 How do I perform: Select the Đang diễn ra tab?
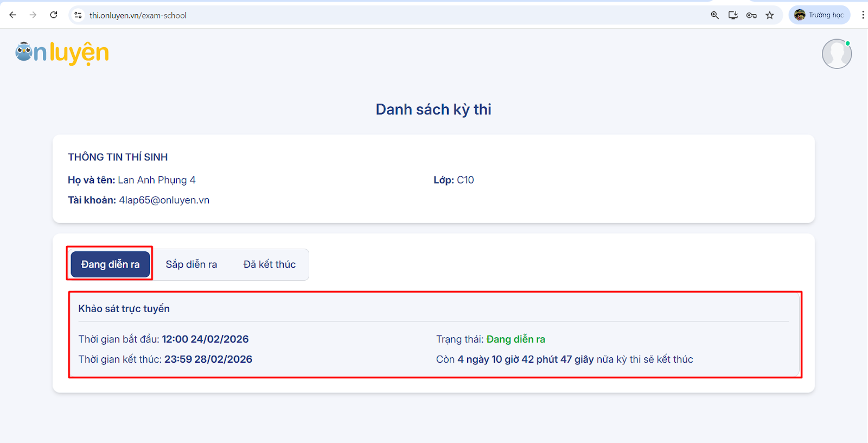point(110,264)
